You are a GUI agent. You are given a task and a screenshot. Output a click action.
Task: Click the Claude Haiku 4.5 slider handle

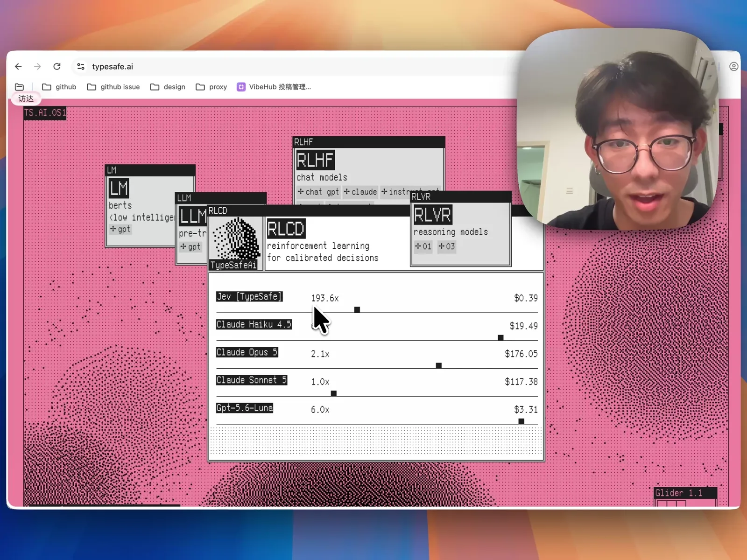(x=500, y=338)
